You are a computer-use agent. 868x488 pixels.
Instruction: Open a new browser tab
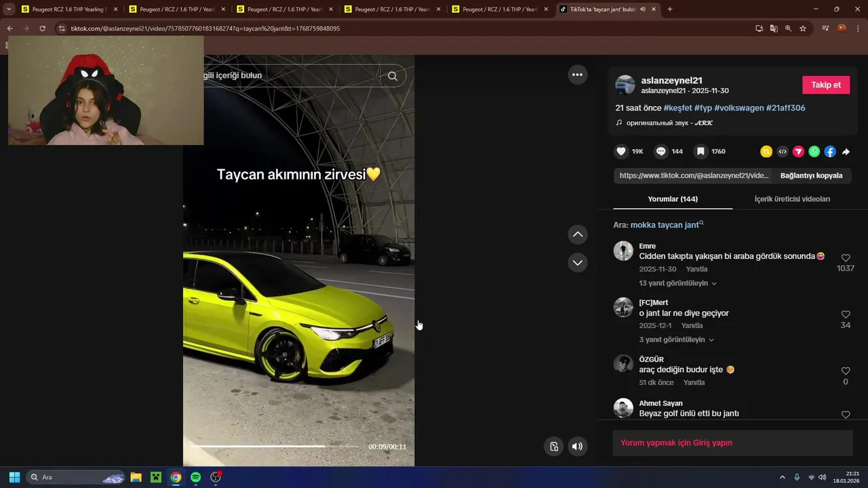coord(670,9)
